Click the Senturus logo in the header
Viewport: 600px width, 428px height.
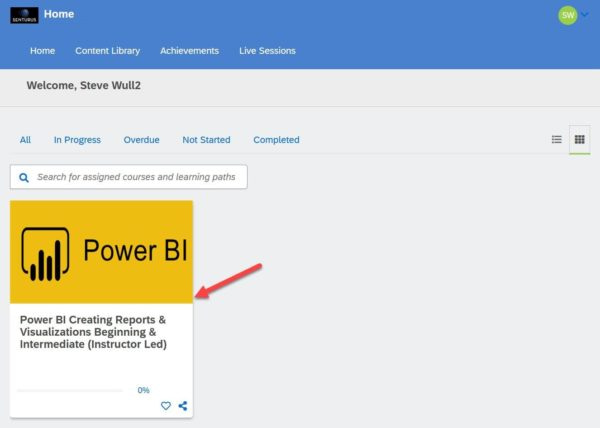[24, 16]
